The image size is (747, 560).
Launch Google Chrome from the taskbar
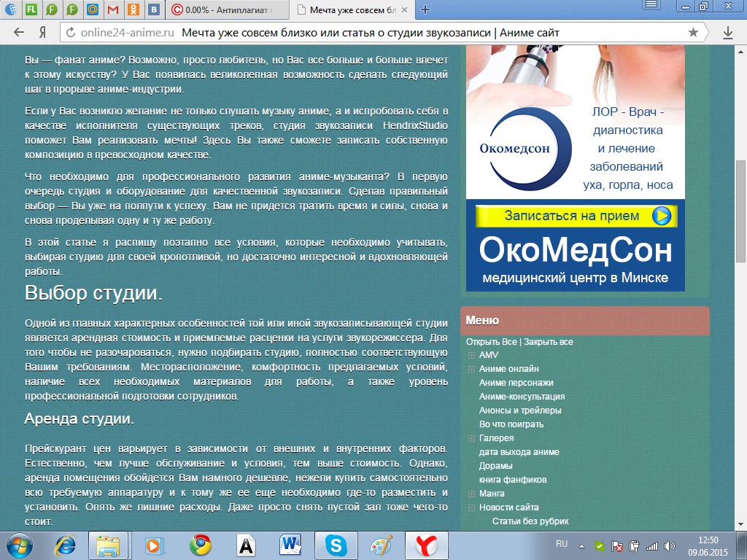click(x=200, y=545)
